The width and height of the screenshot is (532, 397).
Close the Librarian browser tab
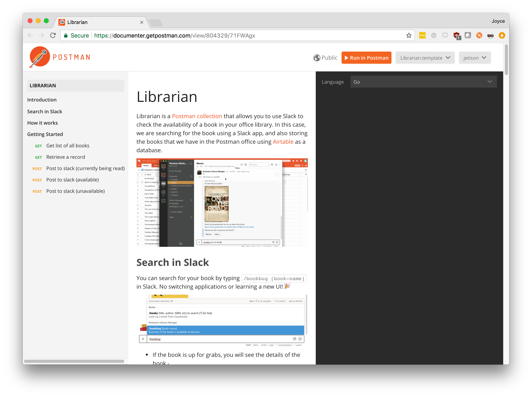pyautogui.click(x=142, y=22)
